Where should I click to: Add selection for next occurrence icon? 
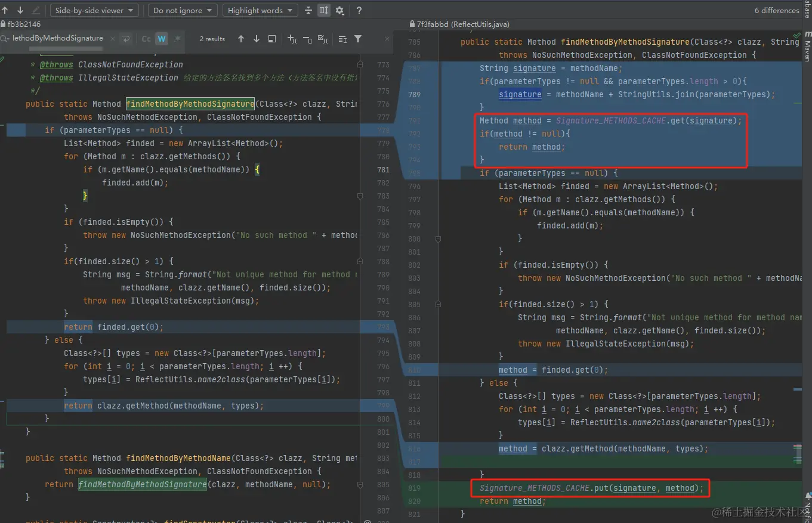(292, 39)
